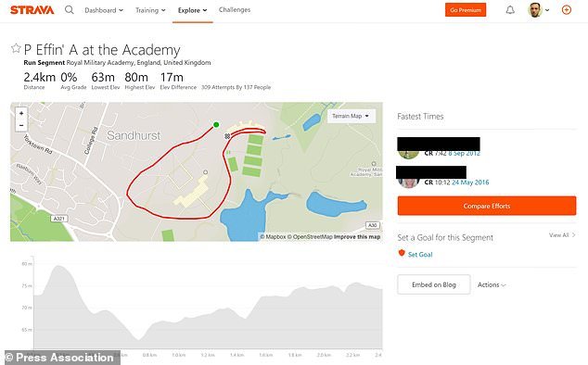Click the orange plus upload icon
Viewport: 588px width, 365px height.
coord(567,10)
